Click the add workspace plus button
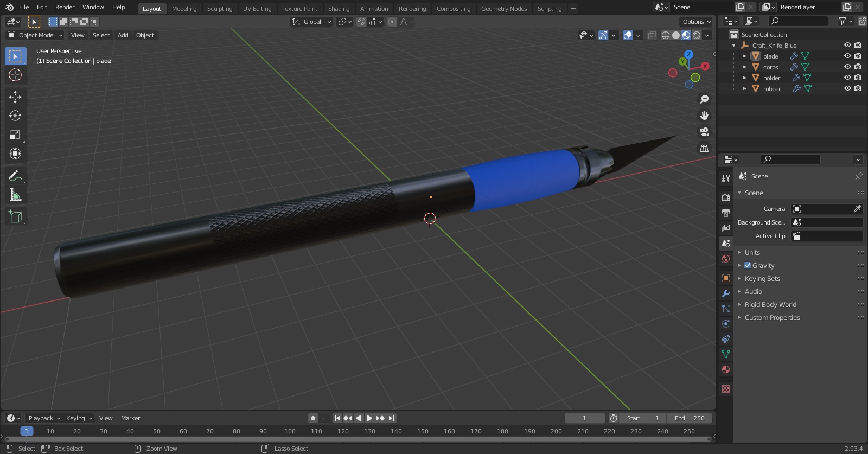The image size is (868, 454). [x=573, y=8]
